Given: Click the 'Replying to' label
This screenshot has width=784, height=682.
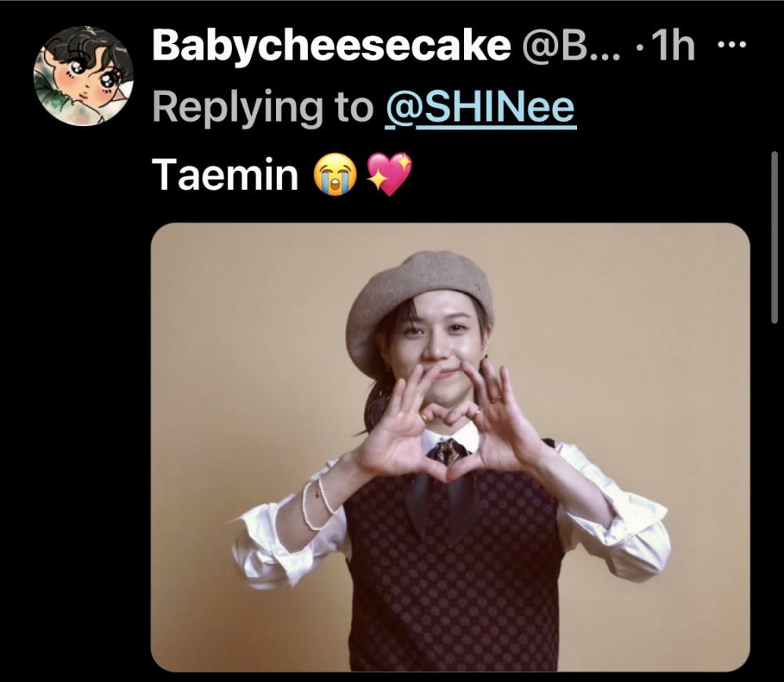Looking at the screenshot, I should point(263,107).
